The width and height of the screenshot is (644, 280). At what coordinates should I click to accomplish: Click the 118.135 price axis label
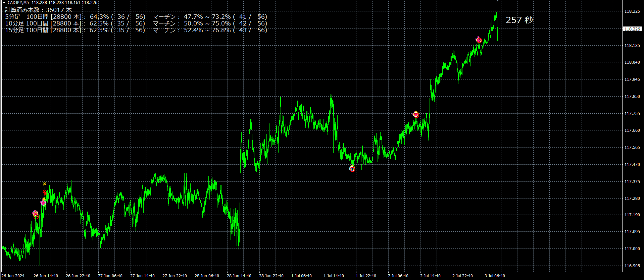[632, 45]
